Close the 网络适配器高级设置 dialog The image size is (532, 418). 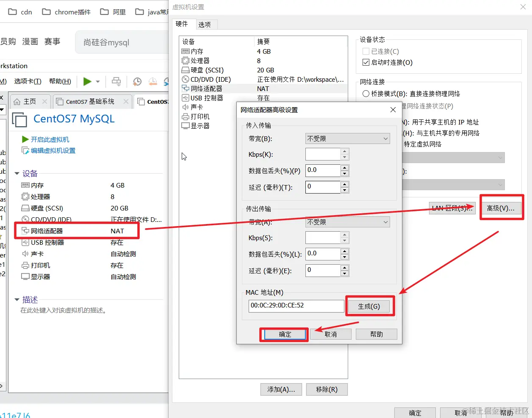tap(393, 110)
